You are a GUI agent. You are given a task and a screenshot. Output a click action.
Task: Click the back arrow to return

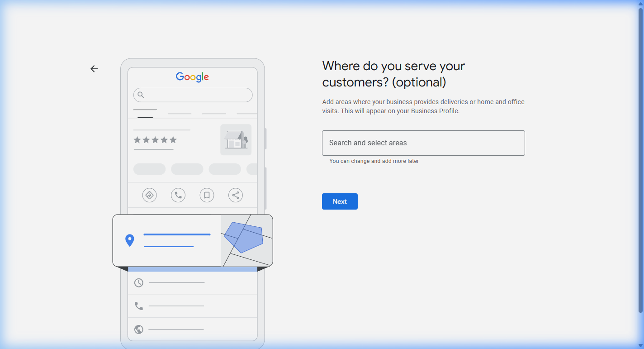tap(94, 68)
